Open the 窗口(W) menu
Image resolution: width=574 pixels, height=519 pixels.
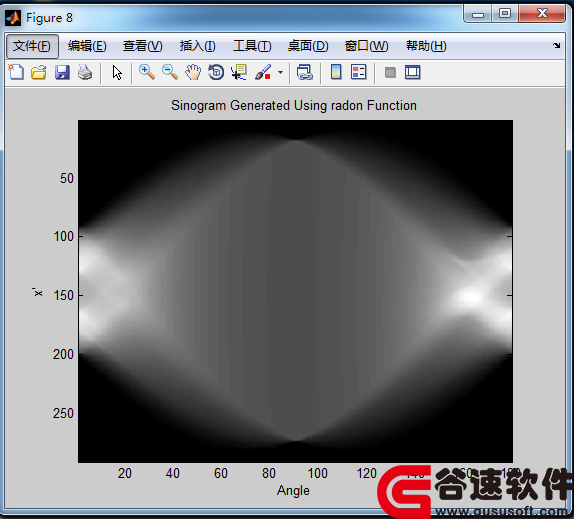pyautogui.click(x=366, y=46)
